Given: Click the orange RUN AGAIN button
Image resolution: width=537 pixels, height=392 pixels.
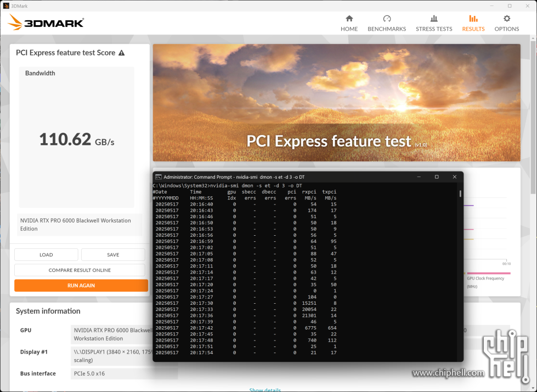Looking at the screenshot, I should tap(81, 286).
